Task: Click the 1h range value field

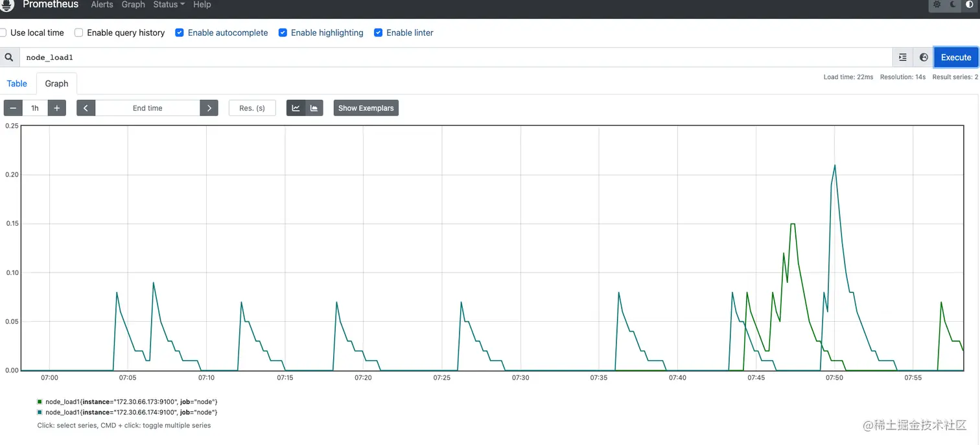Action: 35,108
